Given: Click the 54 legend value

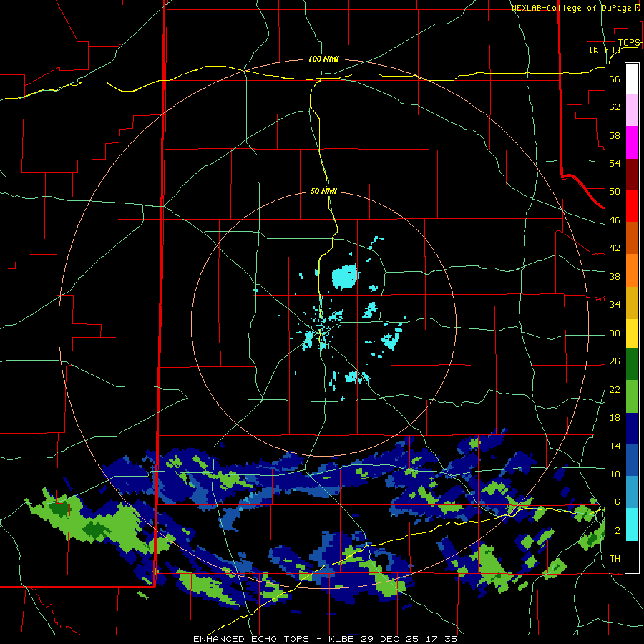Looking at the screenshot, I should click(615, 163).
